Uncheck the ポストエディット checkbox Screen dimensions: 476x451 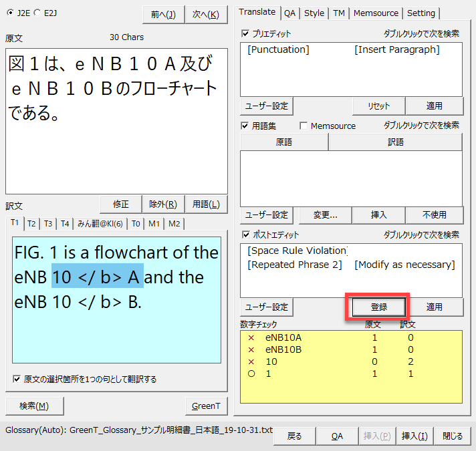(x=245, y=235)
